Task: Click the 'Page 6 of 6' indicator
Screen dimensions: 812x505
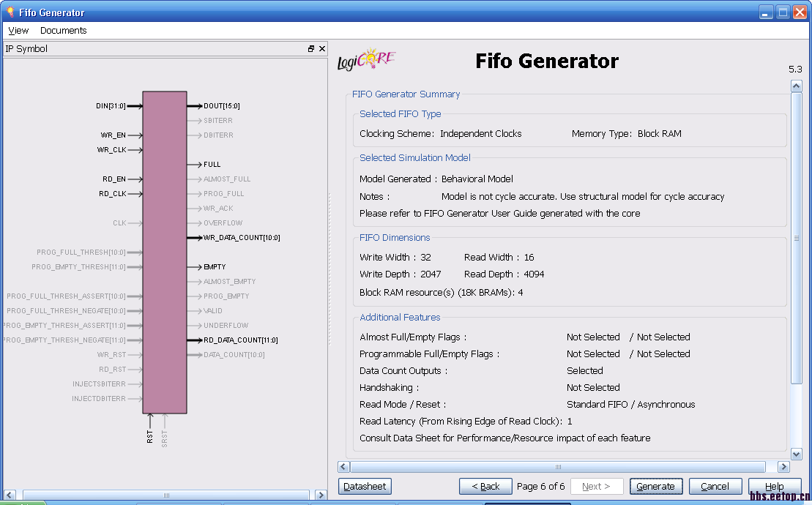Action: [540, 487]
